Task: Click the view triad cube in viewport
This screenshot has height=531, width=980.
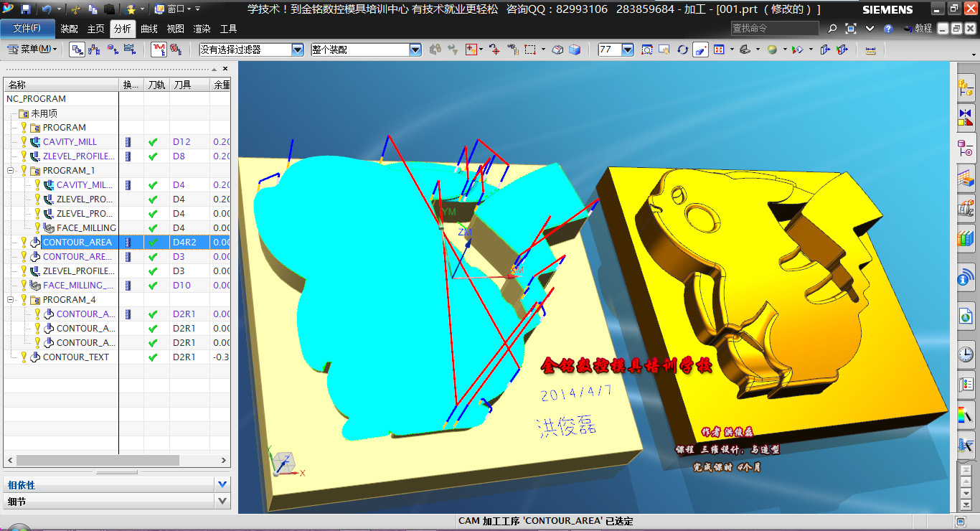Action: click(x=284, y=464)
